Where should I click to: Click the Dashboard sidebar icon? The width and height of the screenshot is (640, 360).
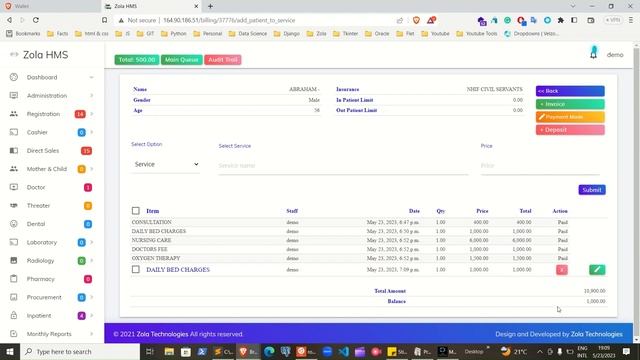coord(14,77)
